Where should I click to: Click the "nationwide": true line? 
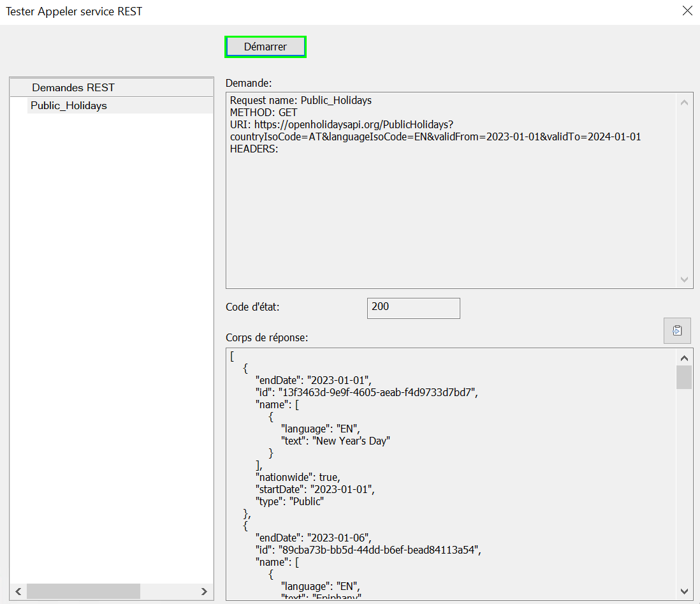[298, 477]
